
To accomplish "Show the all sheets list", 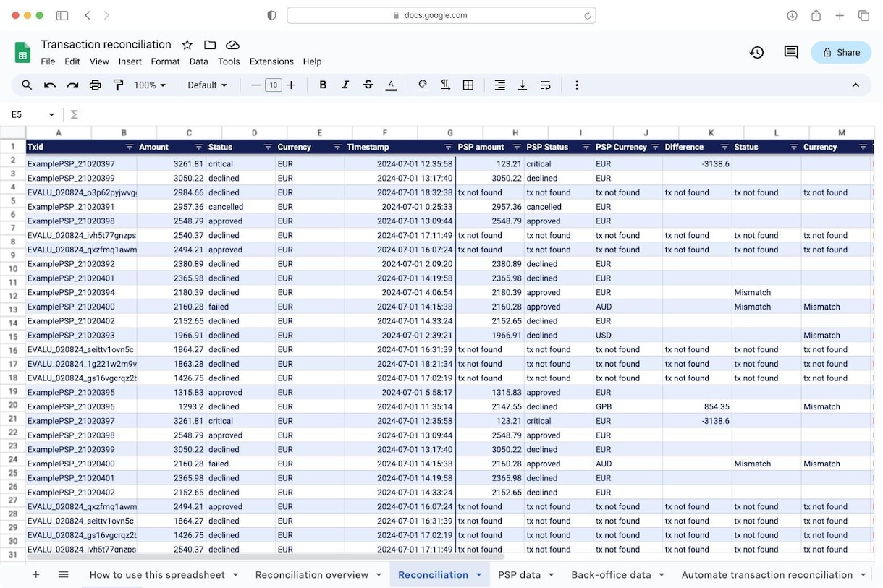I will [63, 575].
